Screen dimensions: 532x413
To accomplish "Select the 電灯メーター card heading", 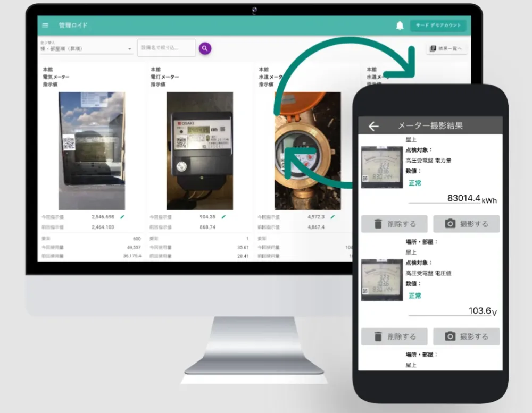I will point(164,77).
